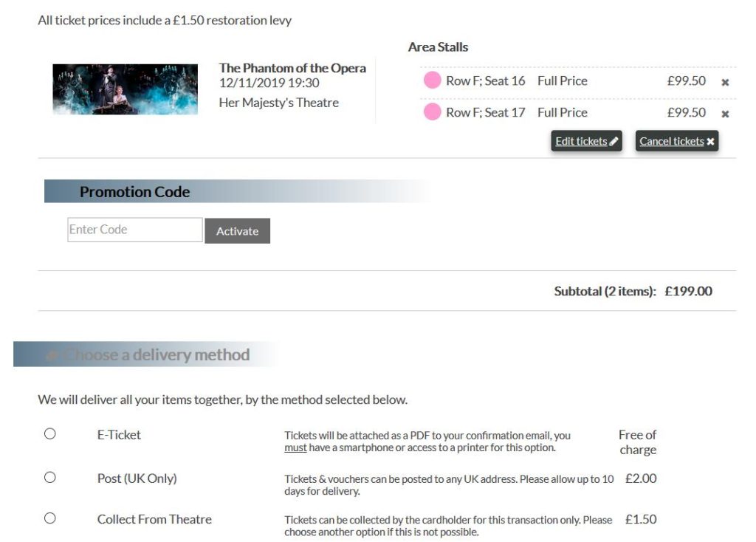756x542 pixels.
Task: Click pink seat marker for Seat 16
Action: (432, 80)
